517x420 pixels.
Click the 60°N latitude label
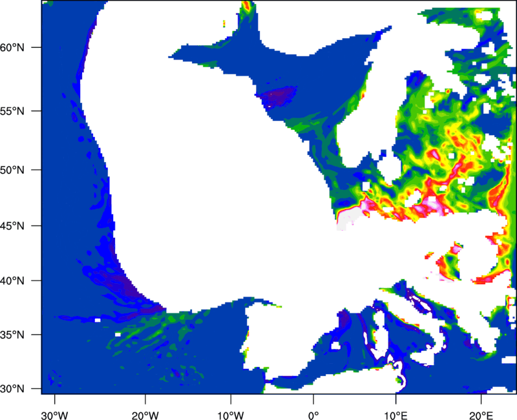coord(12,47)
